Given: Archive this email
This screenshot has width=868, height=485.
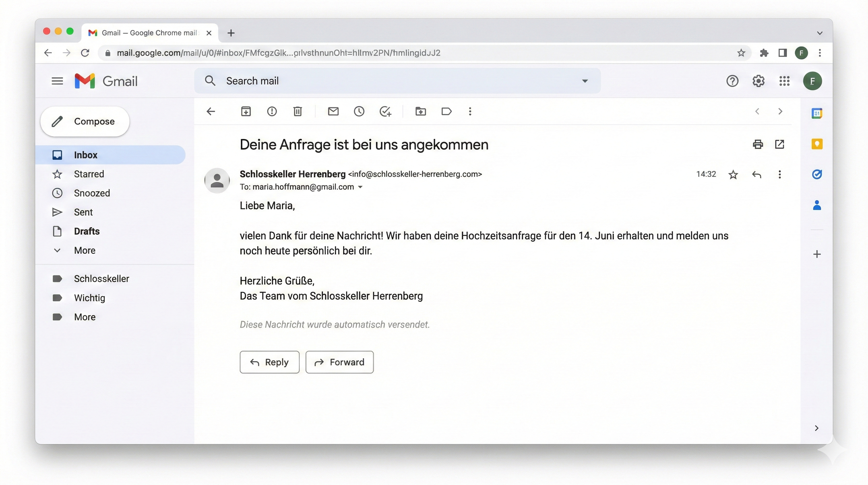Looking at the screenshot, I should pos(246,111).
